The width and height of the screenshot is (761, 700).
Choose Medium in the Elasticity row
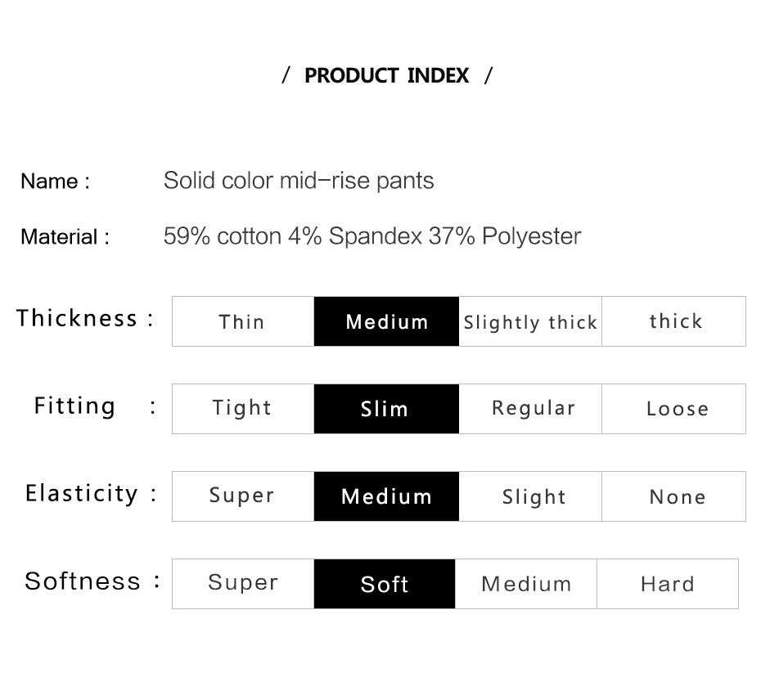click(386, 496)
